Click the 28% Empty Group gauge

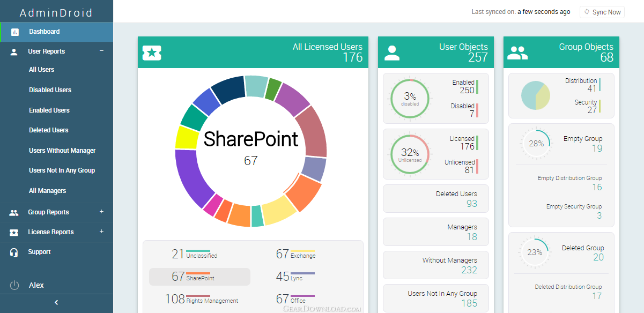tap(536, 144)
